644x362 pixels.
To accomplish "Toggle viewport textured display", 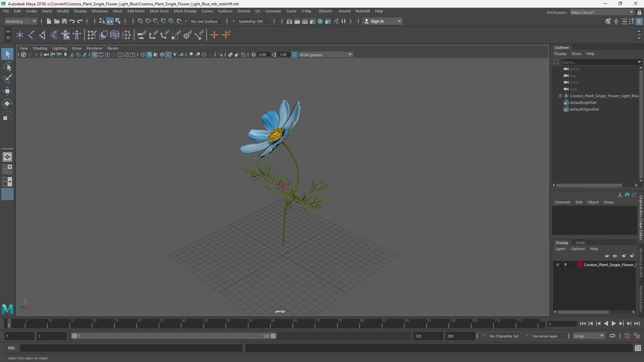I will [x=168, y=55].
